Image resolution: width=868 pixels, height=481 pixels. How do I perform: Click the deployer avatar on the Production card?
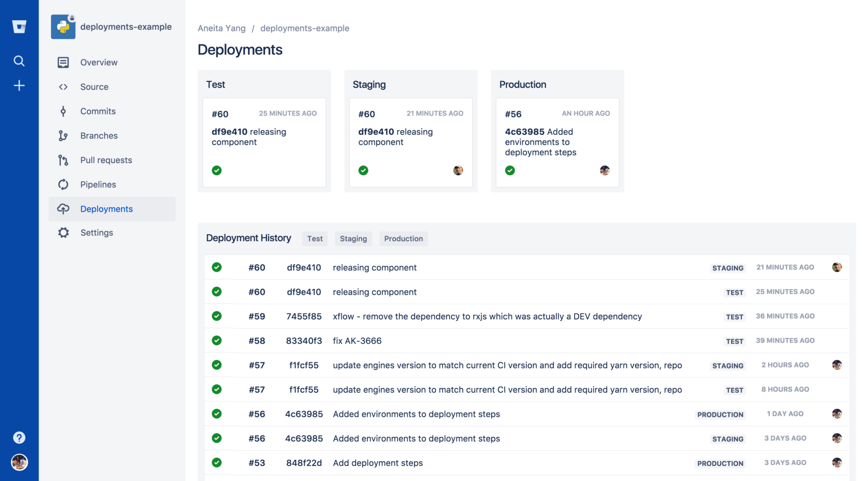(x=605, y=170)
